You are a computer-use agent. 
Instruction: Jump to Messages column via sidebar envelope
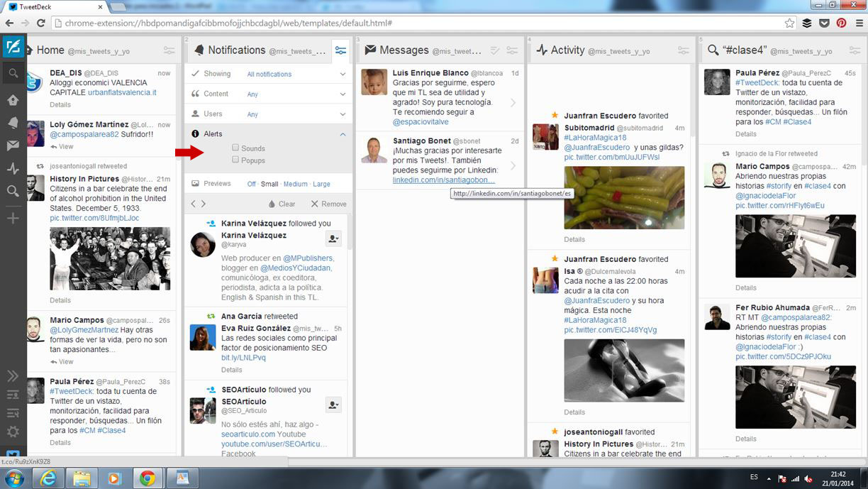13,145
